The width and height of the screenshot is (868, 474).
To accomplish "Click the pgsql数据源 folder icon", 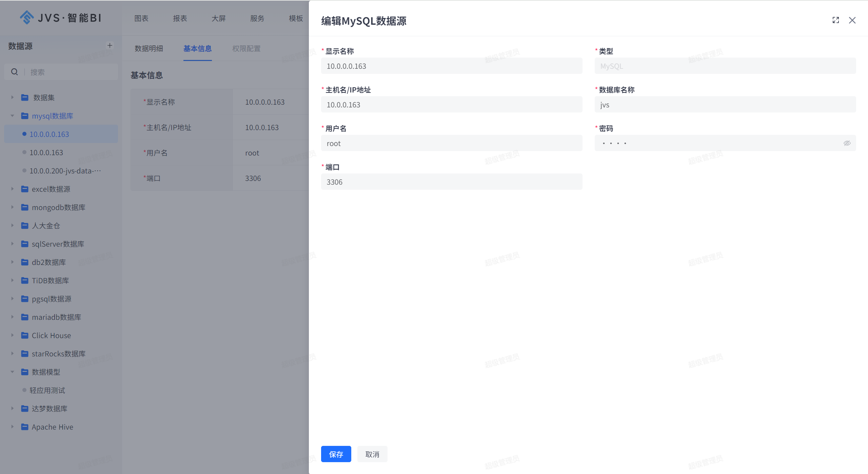I will pyautogui.click(x=25, y=299).
